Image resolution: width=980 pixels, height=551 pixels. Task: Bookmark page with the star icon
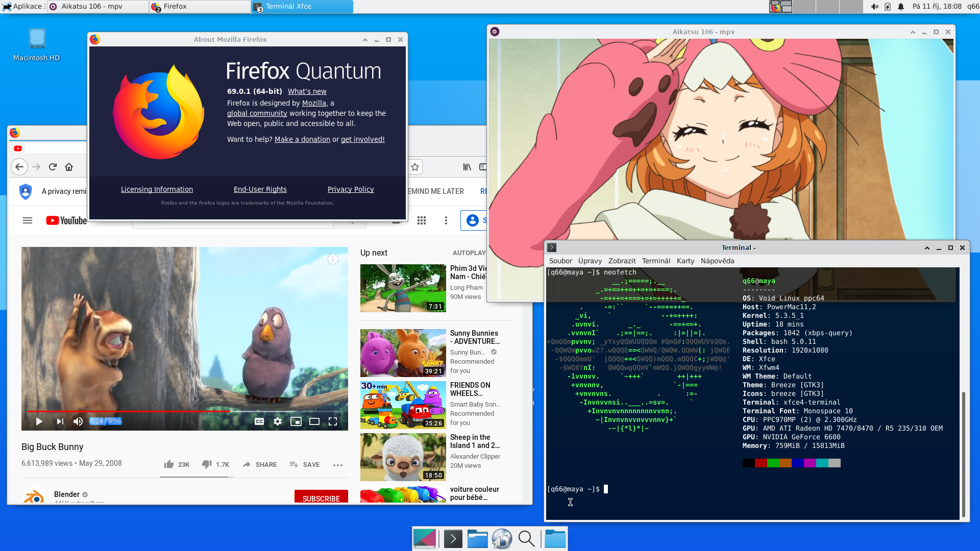pyautogui.click(x=415, y=167)
